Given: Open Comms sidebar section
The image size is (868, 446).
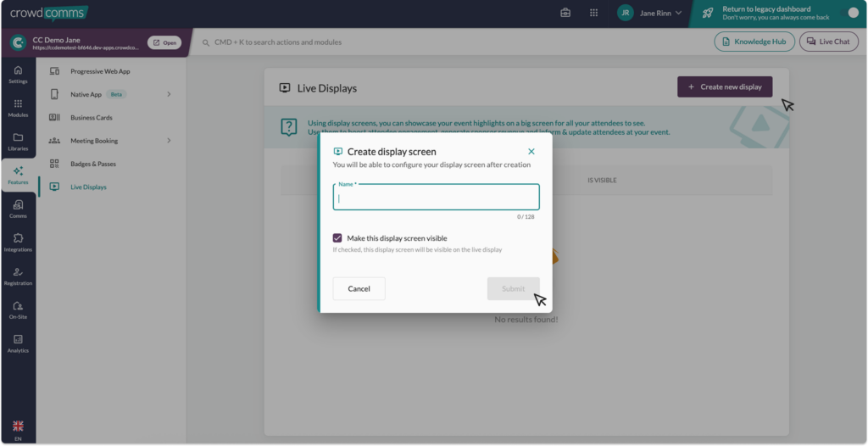Looking at the screenshot, I should [x=18, y=209].
